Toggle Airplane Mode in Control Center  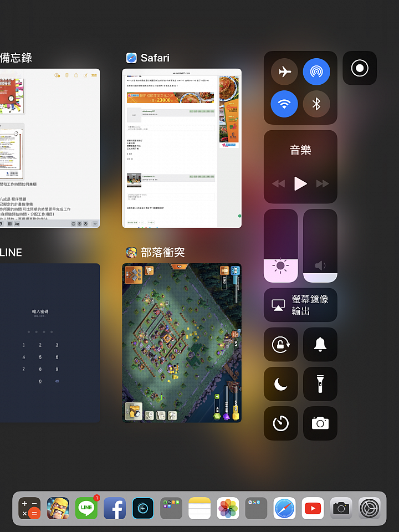284,71
